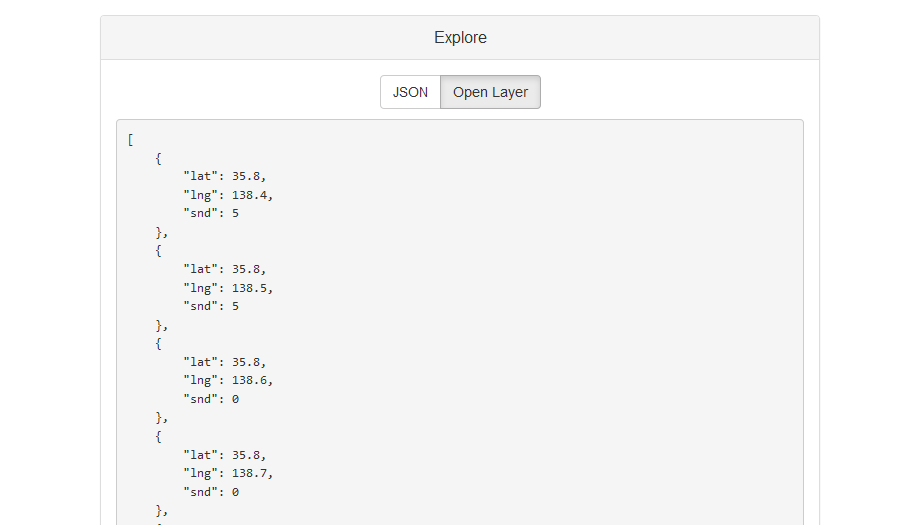Select the Open Layer view button
Screen dimensions: 923x525
(490, 92)
